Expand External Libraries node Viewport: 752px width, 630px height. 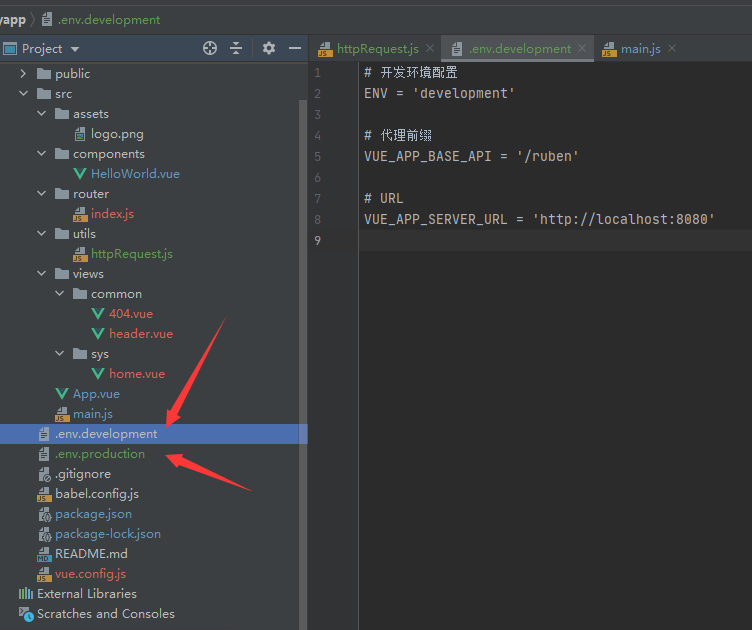(10, 594)
